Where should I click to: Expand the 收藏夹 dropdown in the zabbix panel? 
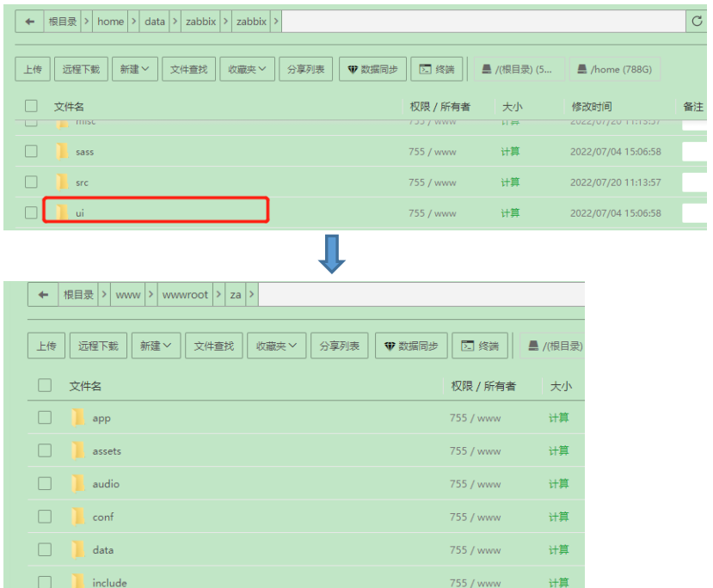246,70
